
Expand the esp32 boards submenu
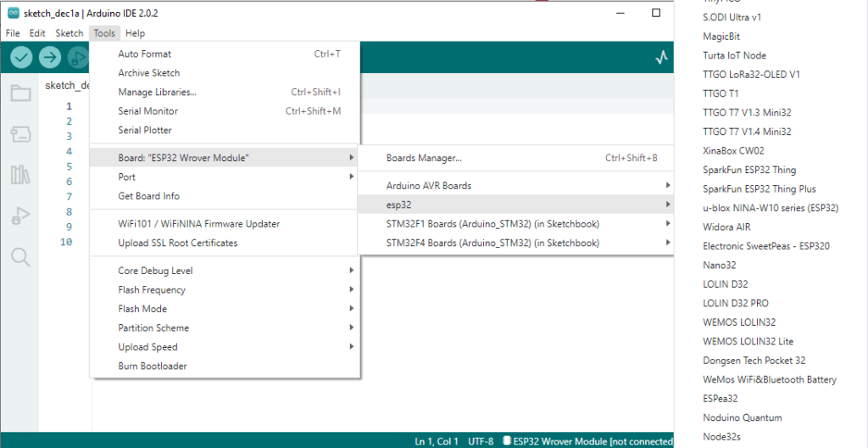pos(516,204)
